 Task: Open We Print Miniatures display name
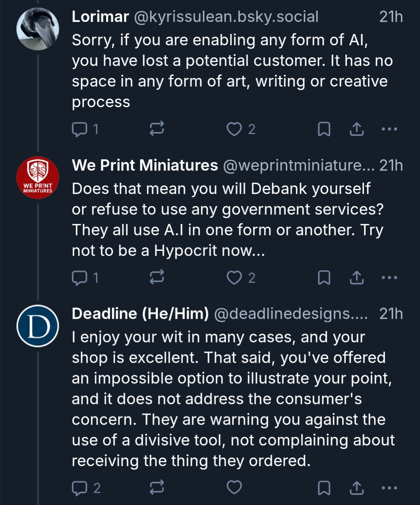pos(145,165)
